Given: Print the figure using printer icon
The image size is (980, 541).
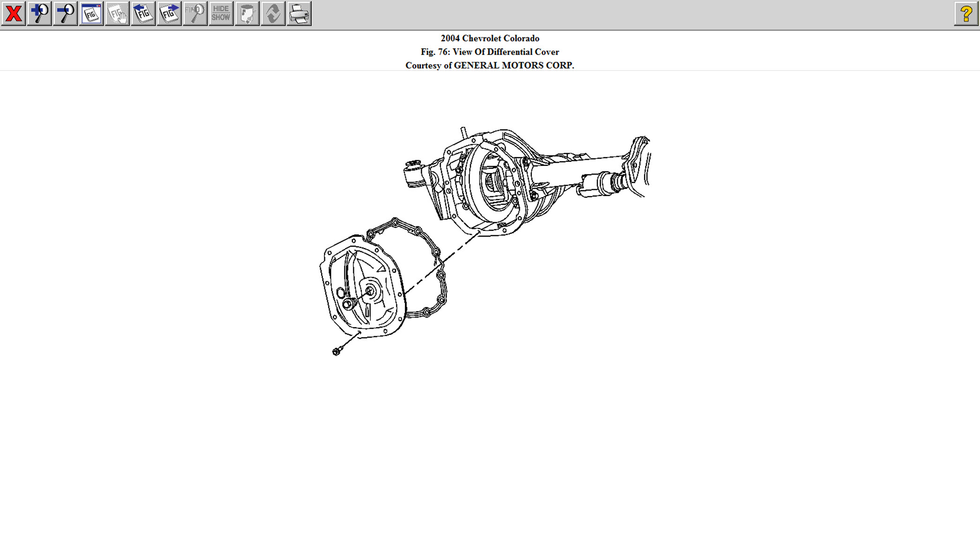Looking at the screenshot, I should [x=299, y=14].
